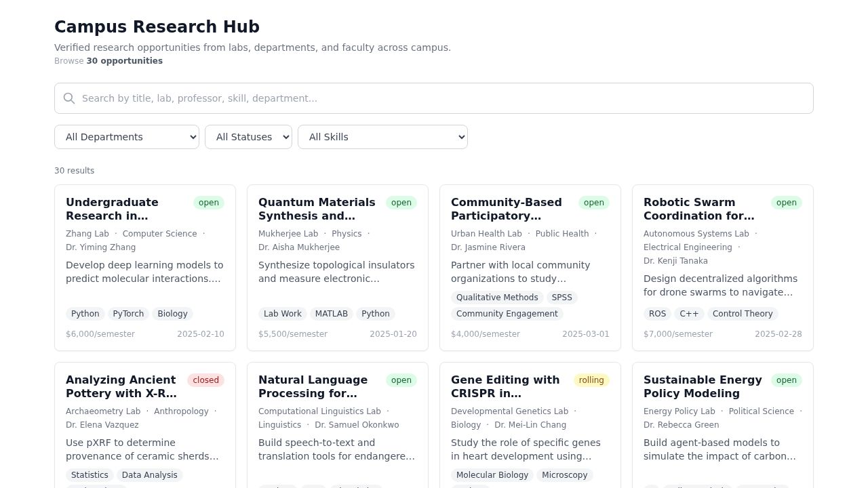The height and width of the screenshot is (488, 868).
Task: Click the Browse 30 opportunities text
Action: [x=108, y=61]
